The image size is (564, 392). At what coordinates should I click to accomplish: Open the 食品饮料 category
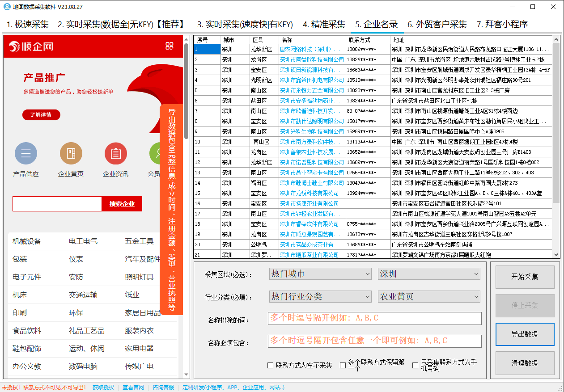click(x=27, y=331)
